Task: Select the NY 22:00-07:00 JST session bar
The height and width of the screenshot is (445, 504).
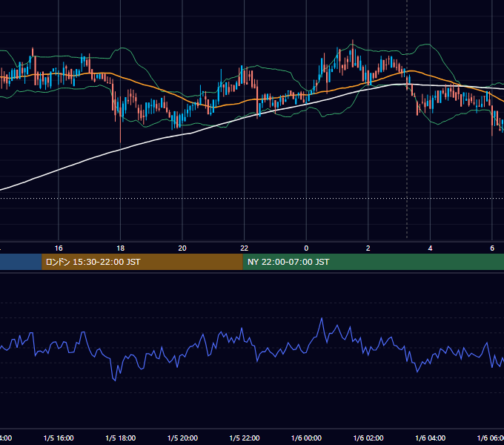Action: click(x=373, y=262)
